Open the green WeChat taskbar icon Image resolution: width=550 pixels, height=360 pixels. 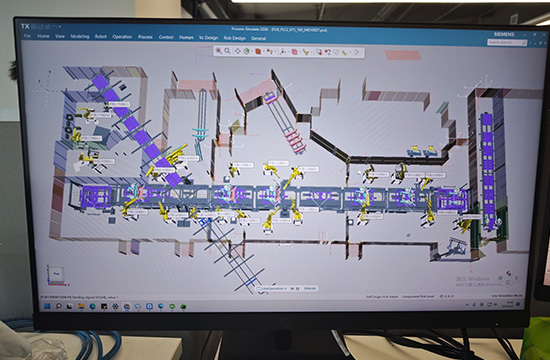pyautogui.click(x=172, y=306)
